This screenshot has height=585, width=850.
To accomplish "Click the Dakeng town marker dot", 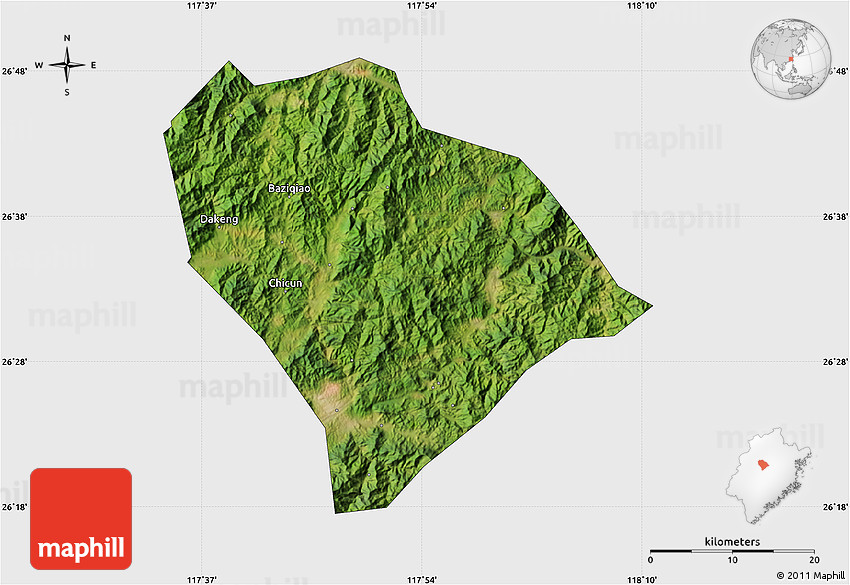I will pos(220,227).
